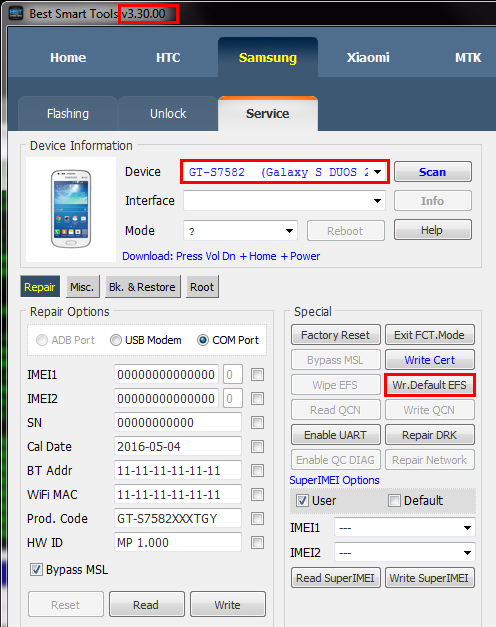Click the Read SuperIMEI button
Viewport: 496px width, 627px height.
point(336,578)
